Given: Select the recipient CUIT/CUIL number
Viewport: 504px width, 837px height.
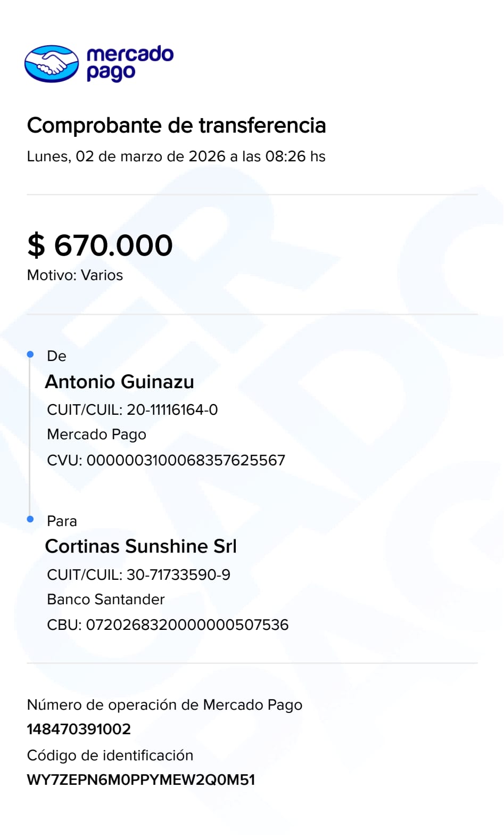Looking at the screenshot, I should pyautogui.click(x=178, y=575).
